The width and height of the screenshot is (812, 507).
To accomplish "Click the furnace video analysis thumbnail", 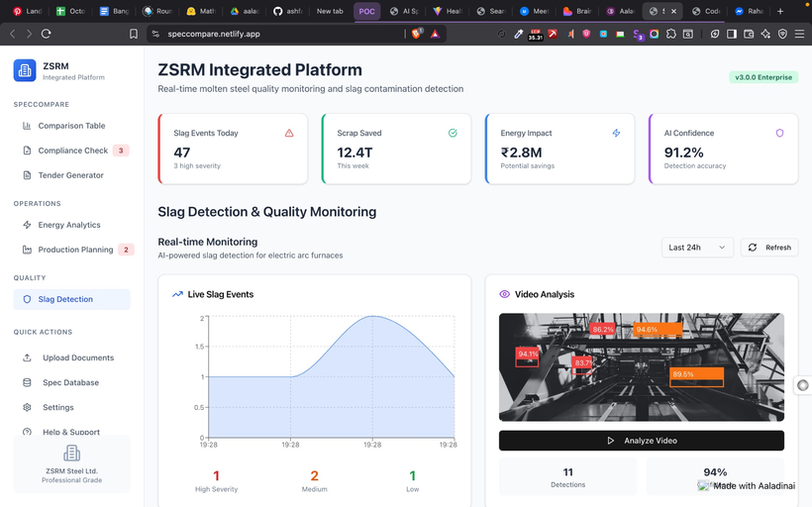I will pyautogui.click(x=642, y=367).
